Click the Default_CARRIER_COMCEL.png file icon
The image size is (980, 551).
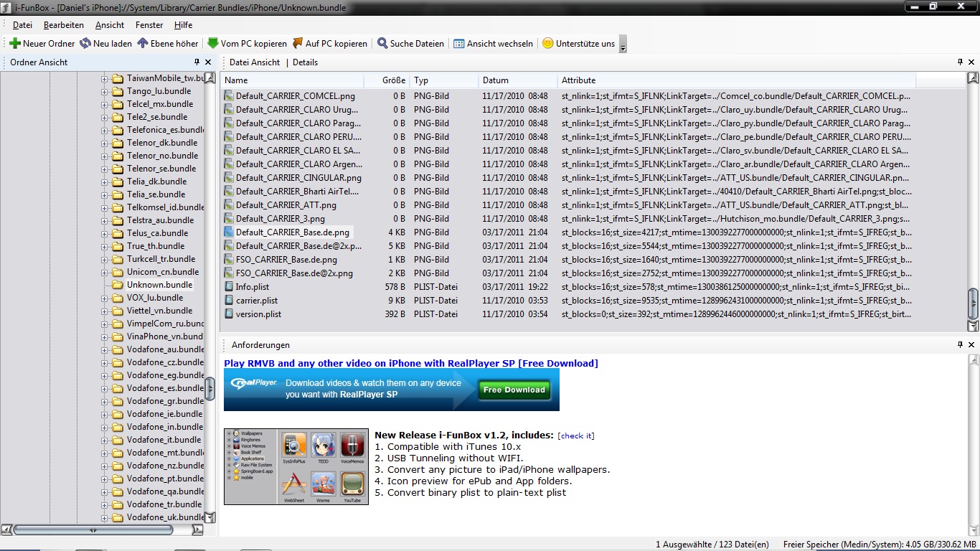[x=229, y=95]
